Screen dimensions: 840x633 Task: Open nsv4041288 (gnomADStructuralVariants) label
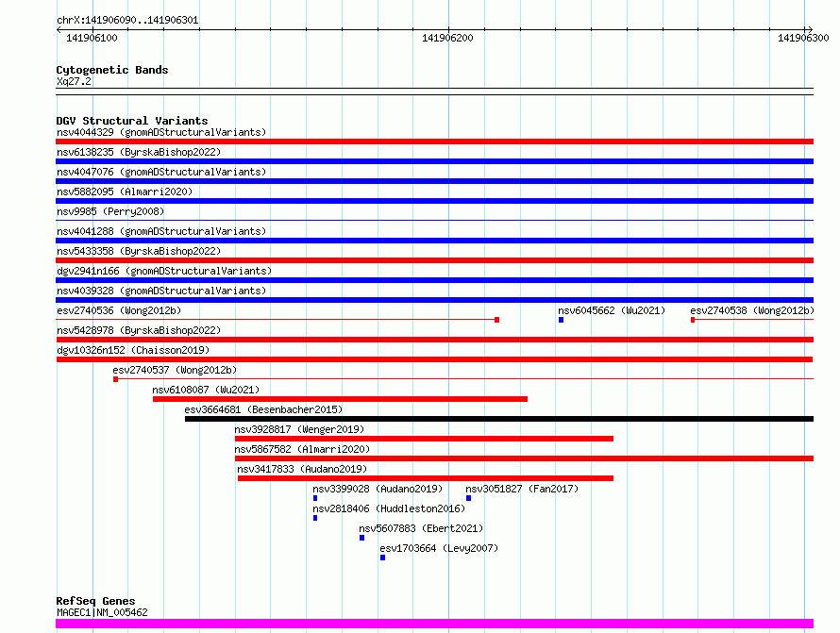[161, 231]
